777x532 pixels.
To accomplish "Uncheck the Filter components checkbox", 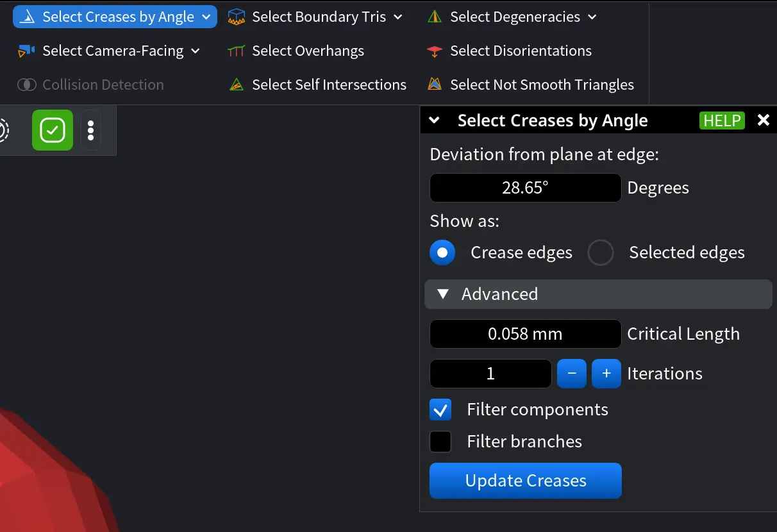I will pyautogui.click(x=440, y=410).
